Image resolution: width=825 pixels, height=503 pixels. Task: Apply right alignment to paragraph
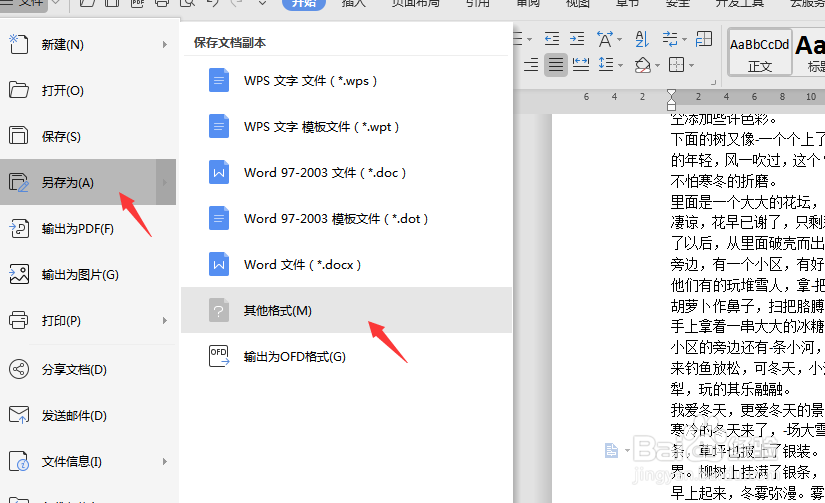pos(530,65)
